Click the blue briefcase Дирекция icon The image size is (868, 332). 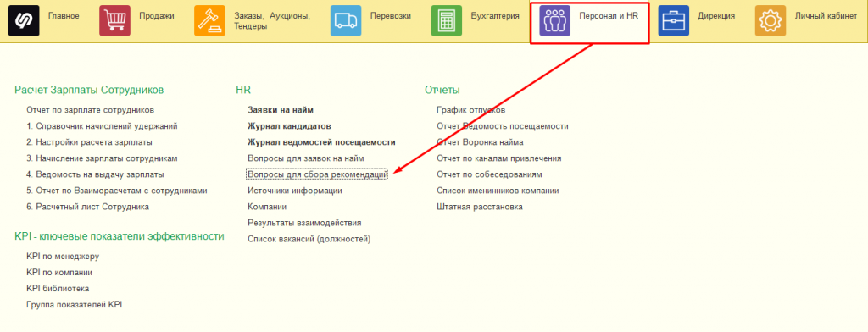(673, 20)
